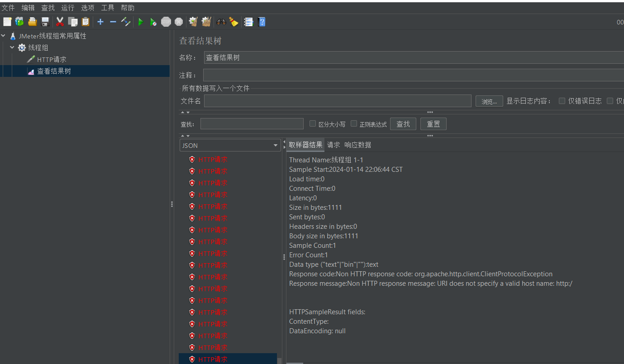
Task: Open the 工具 menu
Action: [x=108, y=8]
